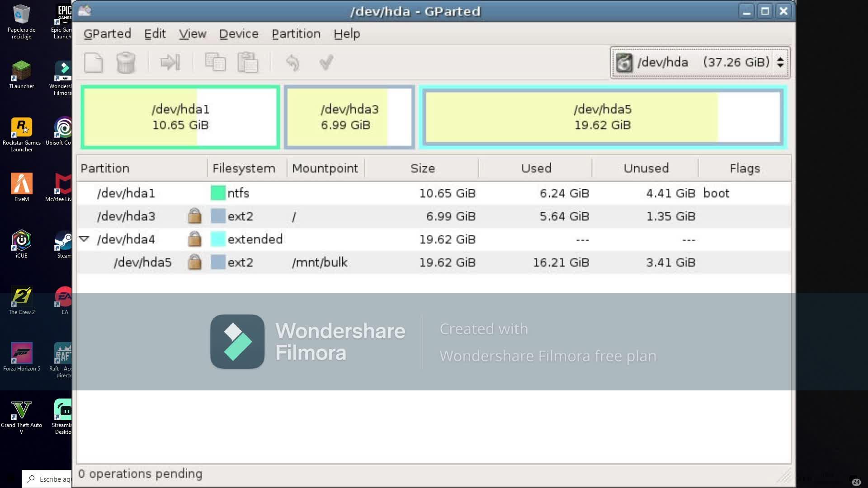The image size is (868, 488).
Task: Click the Resize/Move toolbar icon
Action: [170, 62]
